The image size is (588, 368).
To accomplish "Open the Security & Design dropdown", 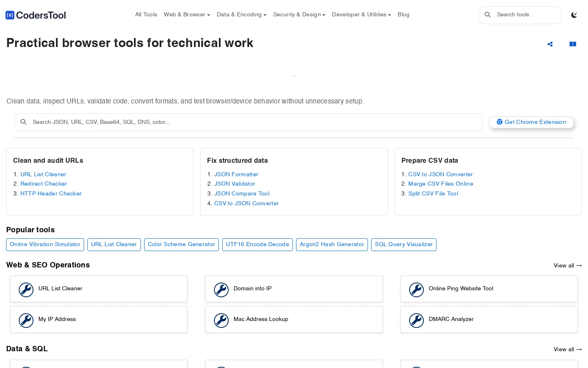I will (x=299, y=15).
